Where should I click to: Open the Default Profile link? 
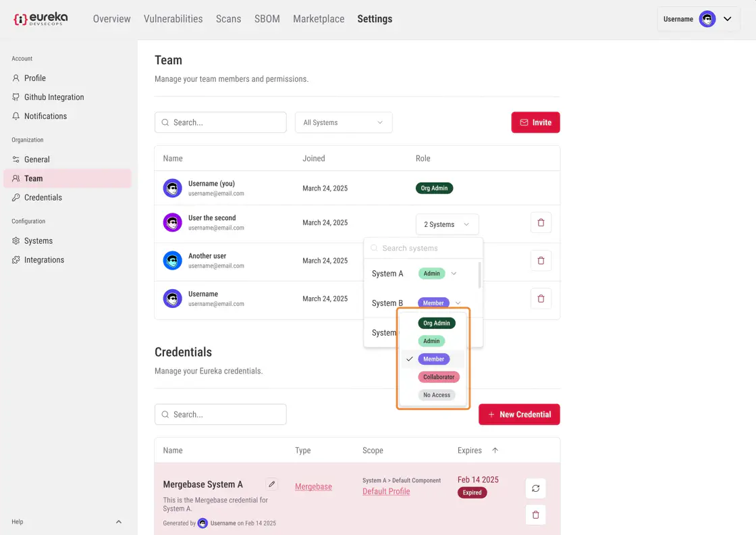(386, 491)
